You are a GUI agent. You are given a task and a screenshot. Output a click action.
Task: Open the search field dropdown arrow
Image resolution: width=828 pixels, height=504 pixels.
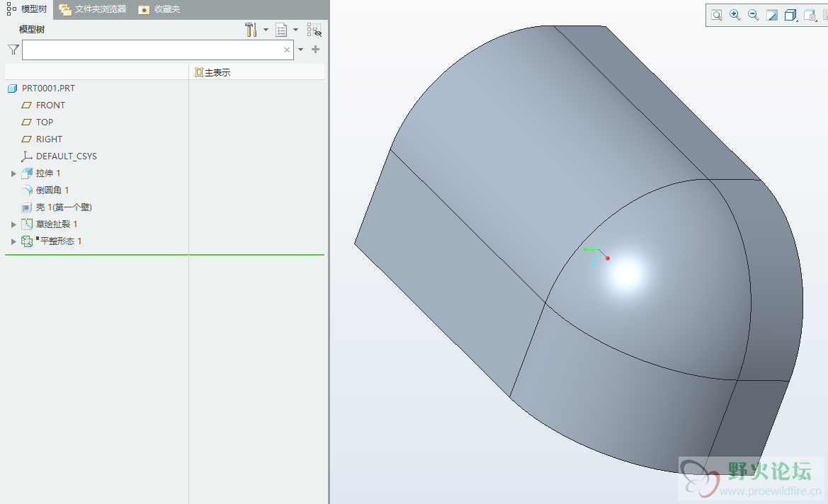click(x=300, y=50)
